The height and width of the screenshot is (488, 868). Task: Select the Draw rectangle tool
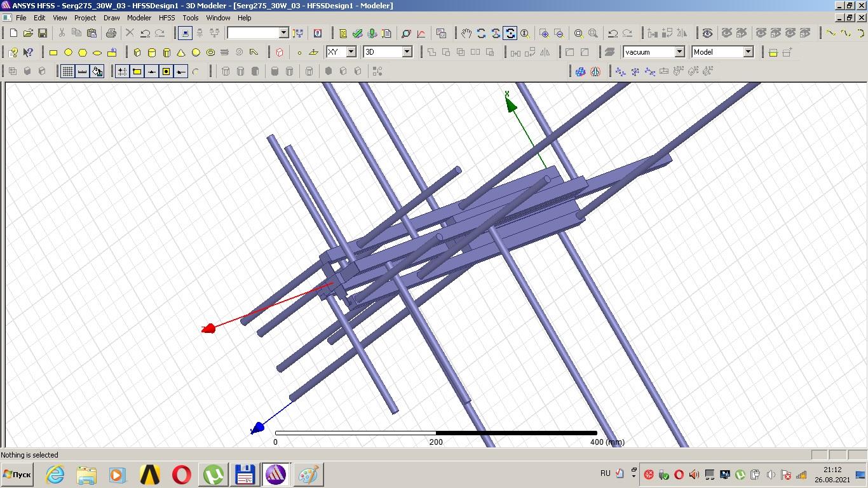click(x=53, y=53)
